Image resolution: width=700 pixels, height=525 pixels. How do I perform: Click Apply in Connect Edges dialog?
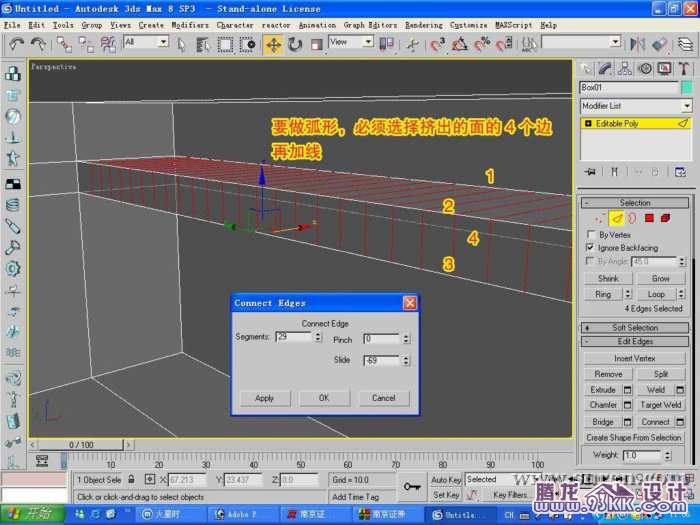tap(264, 398)
